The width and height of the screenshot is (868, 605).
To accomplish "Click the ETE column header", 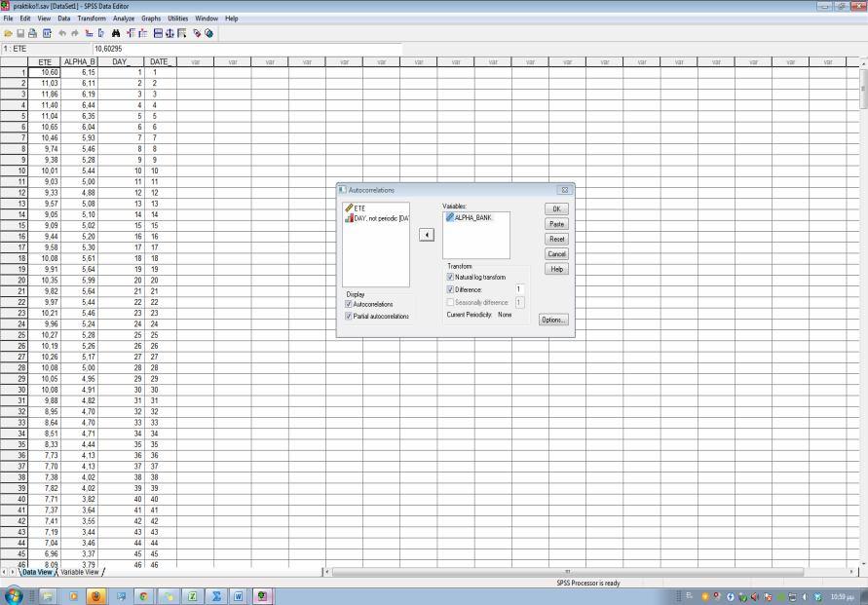I will [x=44, y=62].
